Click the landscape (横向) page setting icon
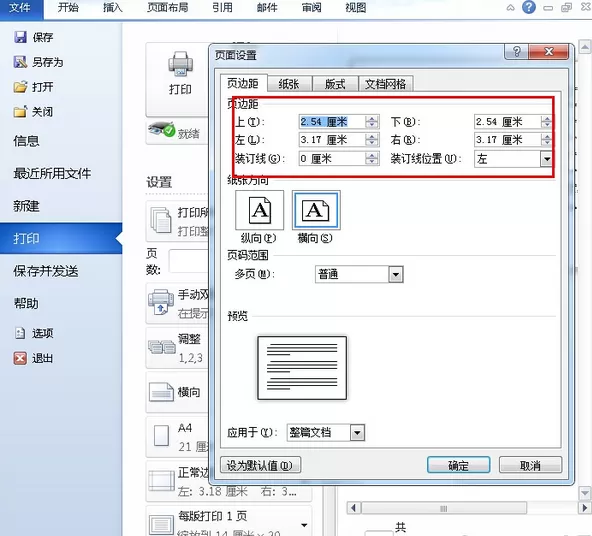The width and height of the screenshot is (592, 536). 161,392
